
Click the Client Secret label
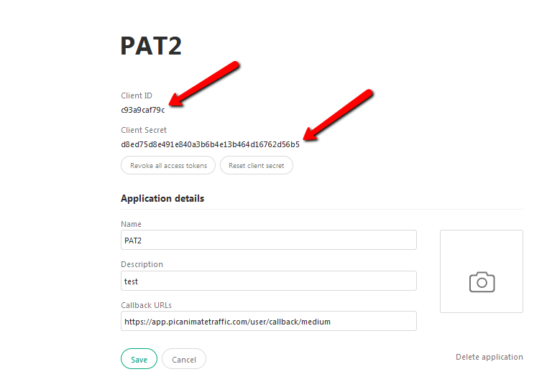pyautogui.click(x=144, y=130)
